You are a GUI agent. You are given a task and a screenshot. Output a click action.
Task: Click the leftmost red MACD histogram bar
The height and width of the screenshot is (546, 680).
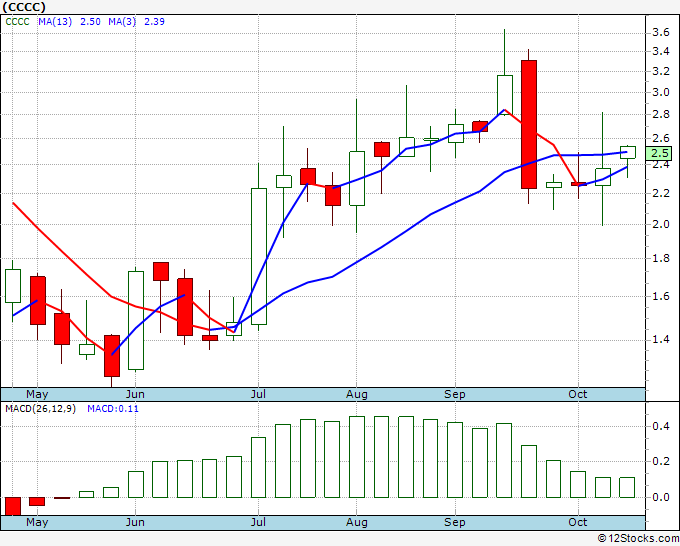[13, 506]
